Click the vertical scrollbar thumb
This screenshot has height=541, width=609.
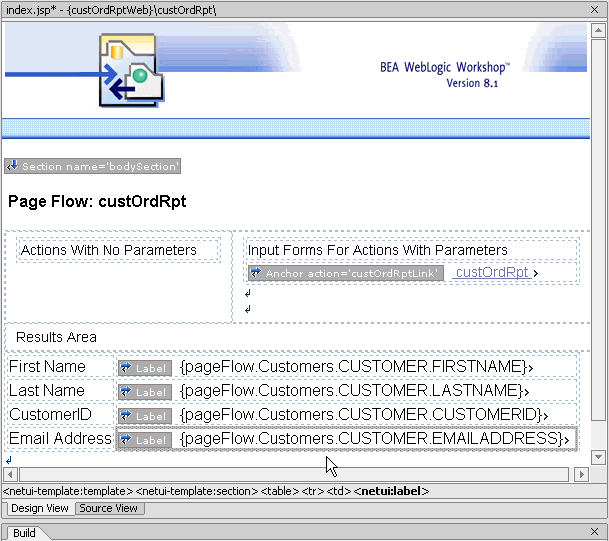coord(598,229)
